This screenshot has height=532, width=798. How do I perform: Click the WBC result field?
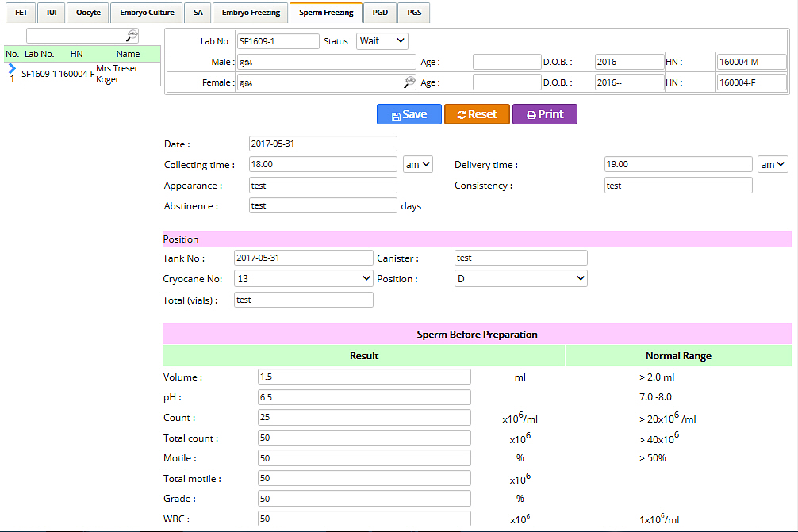point(364,519)
